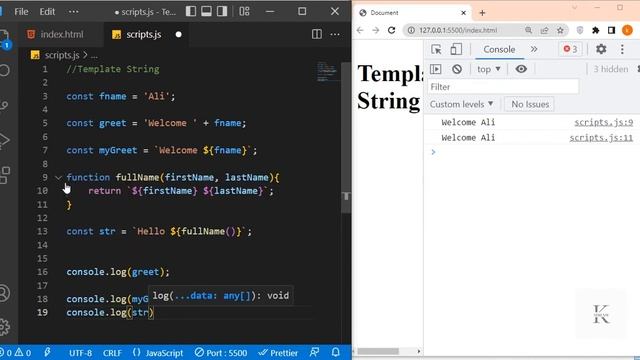Select the Console tab in DevTools

[x=499, y=49]
